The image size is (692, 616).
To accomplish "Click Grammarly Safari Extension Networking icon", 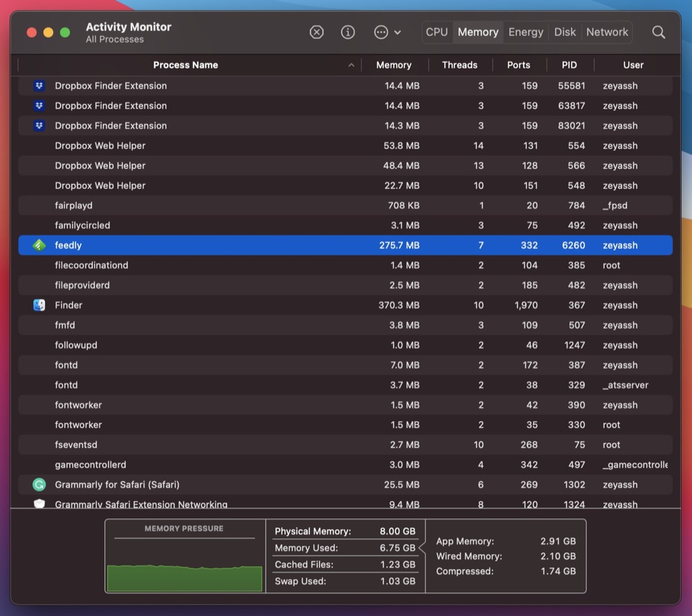I will [x=39, y=503].
